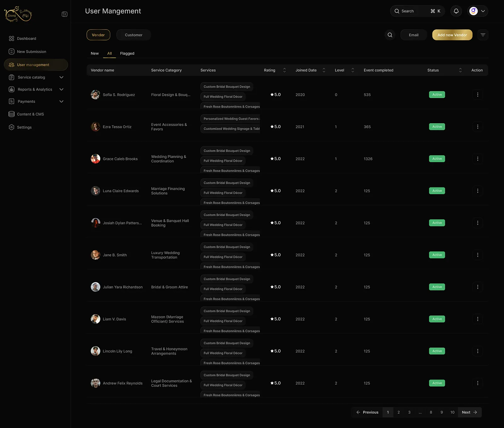Open the profile account dropdown

(x=478, y=11)
